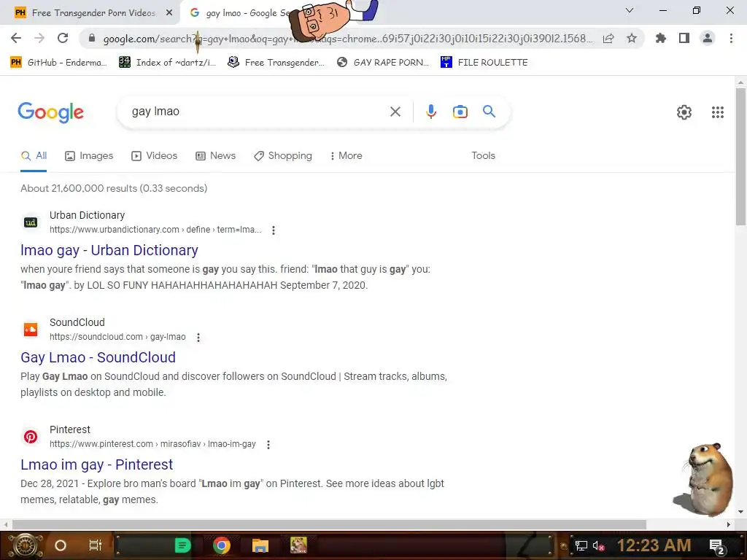Open options for Pinterest result

point(268,444)
